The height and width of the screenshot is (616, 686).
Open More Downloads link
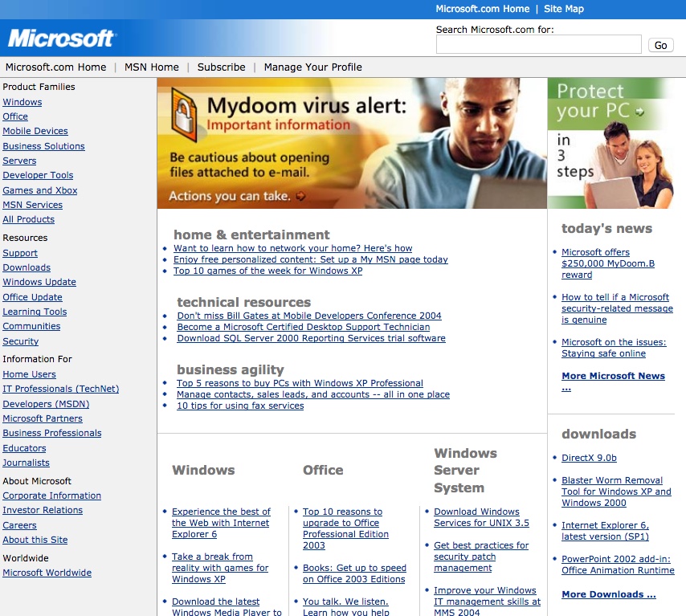(x=609, y=594)
